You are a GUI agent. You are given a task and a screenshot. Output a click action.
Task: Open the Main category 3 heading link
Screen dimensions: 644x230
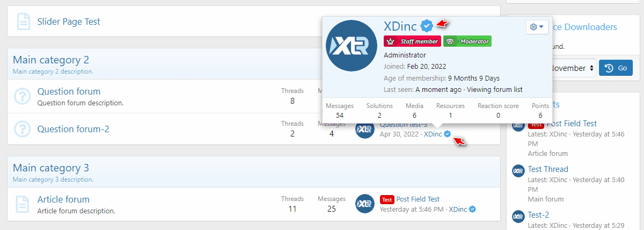[51, 167]
